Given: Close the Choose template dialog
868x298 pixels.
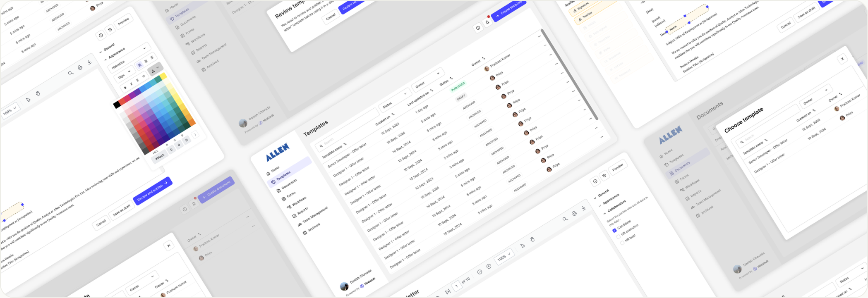Looking at the screenshot, I should pyautogui.click(x=842, y=59).
